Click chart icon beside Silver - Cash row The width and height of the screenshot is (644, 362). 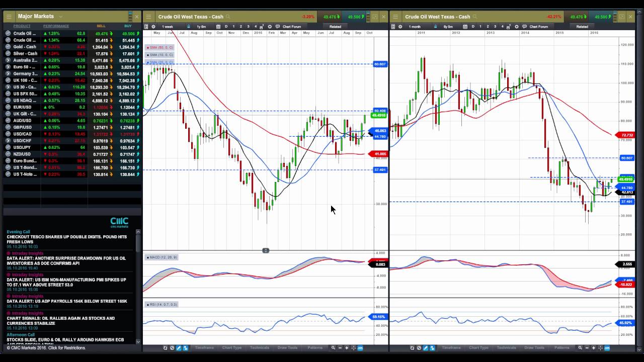[8, 53]
